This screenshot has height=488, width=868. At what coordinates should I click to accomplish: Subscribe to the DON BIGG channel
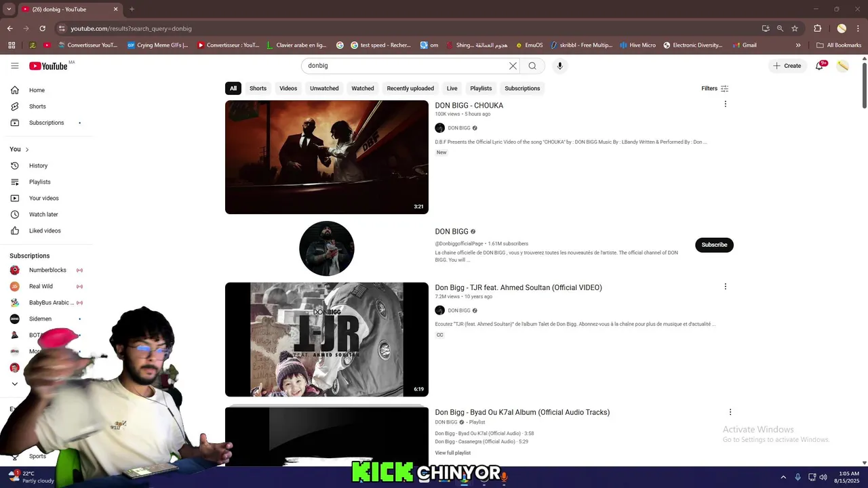click(714, 245)
